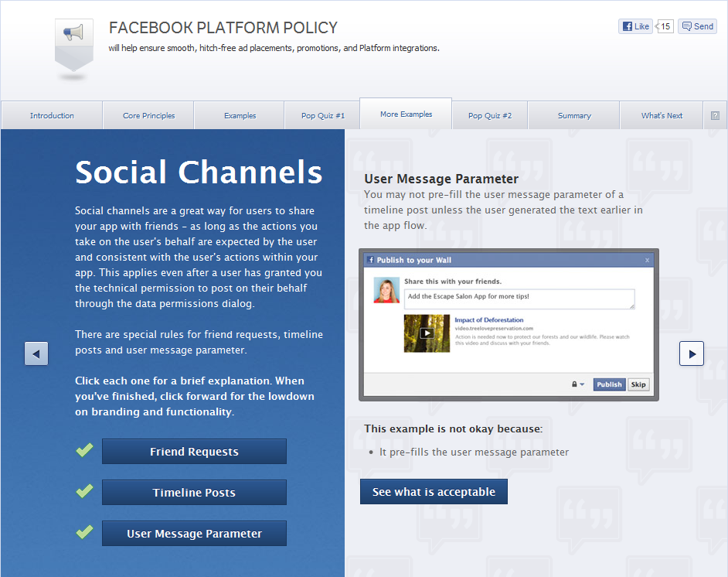Click "This example is not okay because:" text
Image resolution: width=728 pixels, height=577 pixels.
(453, 428)
